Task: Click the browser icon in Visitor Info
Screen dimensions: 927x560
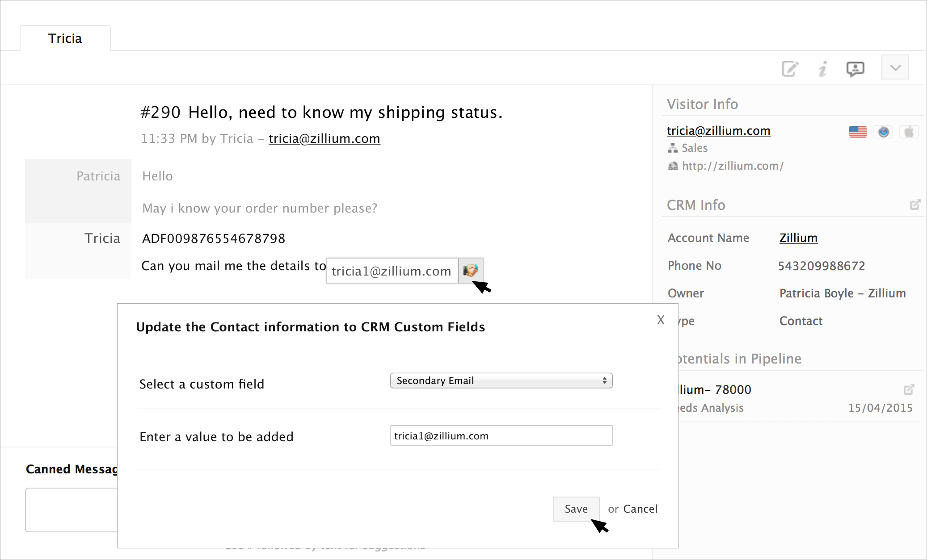Action: coord(883,132)
